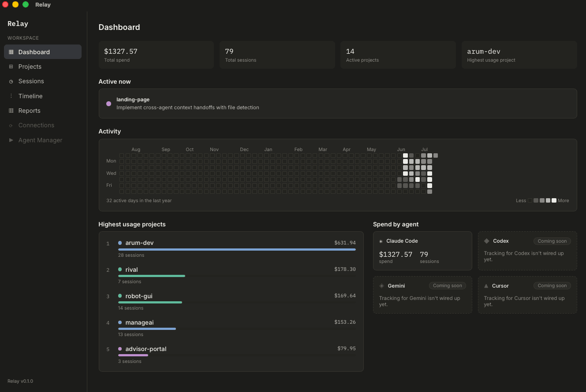The image size is (586, 392).
Task: Click the Highest usage project card
Action: [x=519, y=55]
